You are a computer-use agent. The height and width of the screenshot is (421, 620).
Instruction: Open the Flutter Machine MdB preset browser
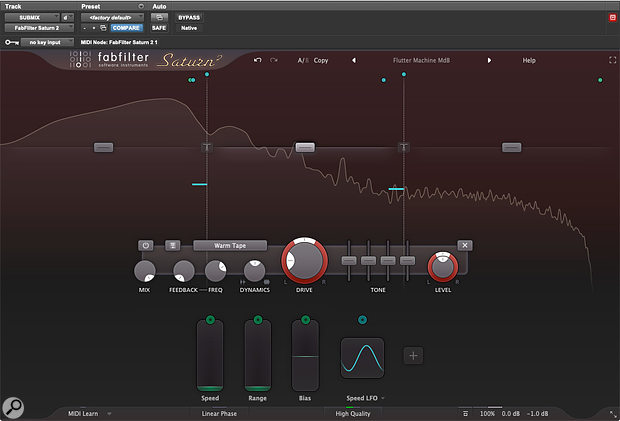tap(422, 60)
